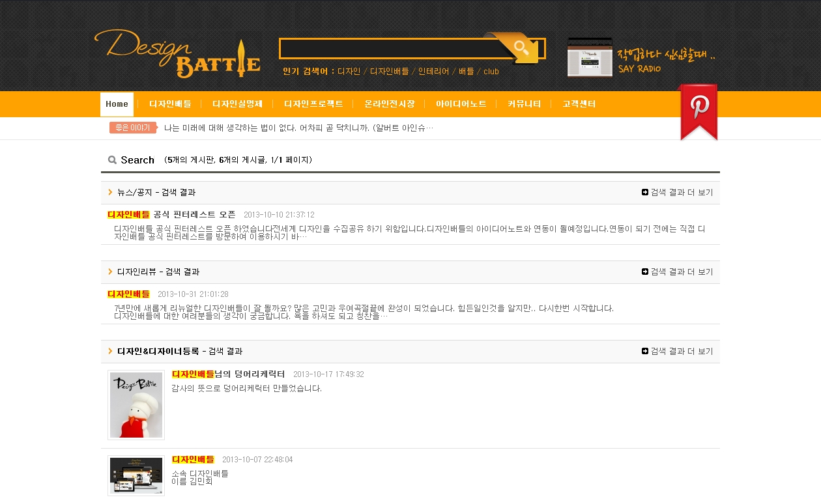The width and height of the screenshot is (821, 504).
Task: Click the 핀터레스트 post excerpt text
Action: click(409, 232)
